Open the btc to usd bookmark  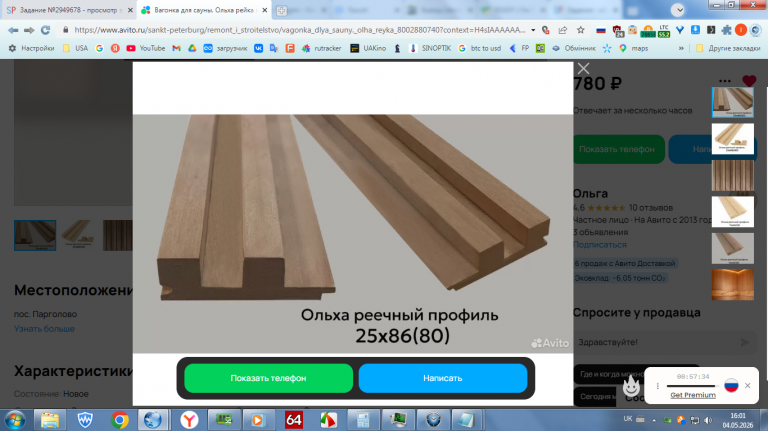[x=480, y=48]
